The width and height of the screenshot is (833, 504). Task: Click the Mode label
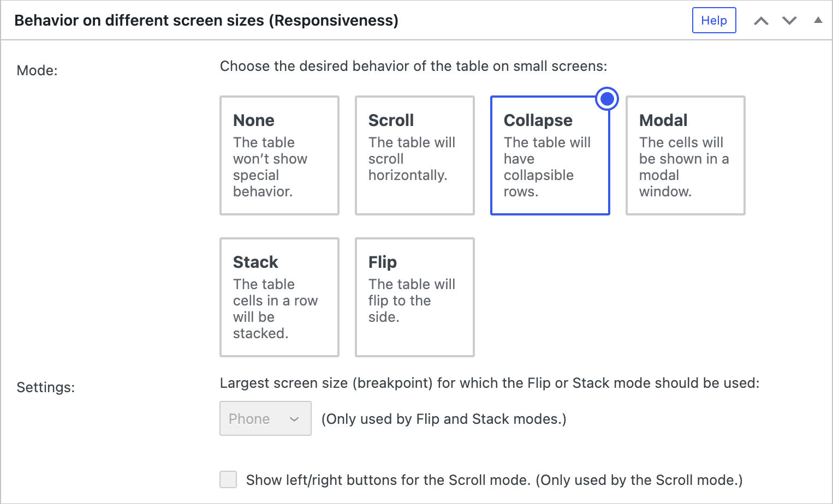click(x=37, y=70)
